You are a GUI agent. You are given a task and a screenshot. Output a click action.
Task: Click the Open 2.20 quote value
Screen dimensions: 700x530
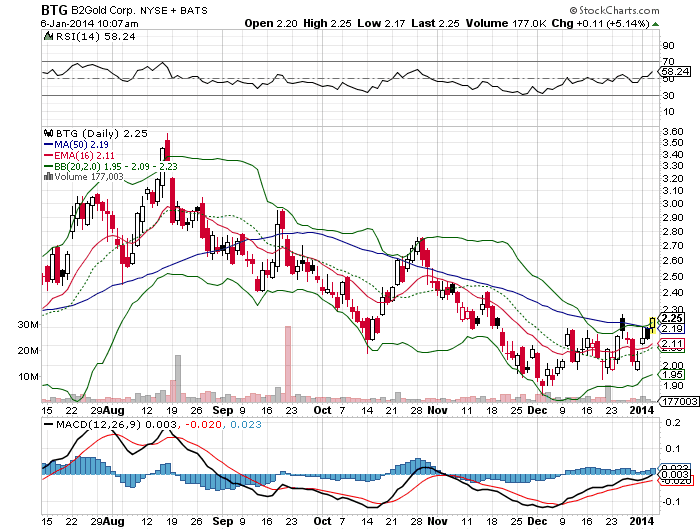[x=271, y=23]
